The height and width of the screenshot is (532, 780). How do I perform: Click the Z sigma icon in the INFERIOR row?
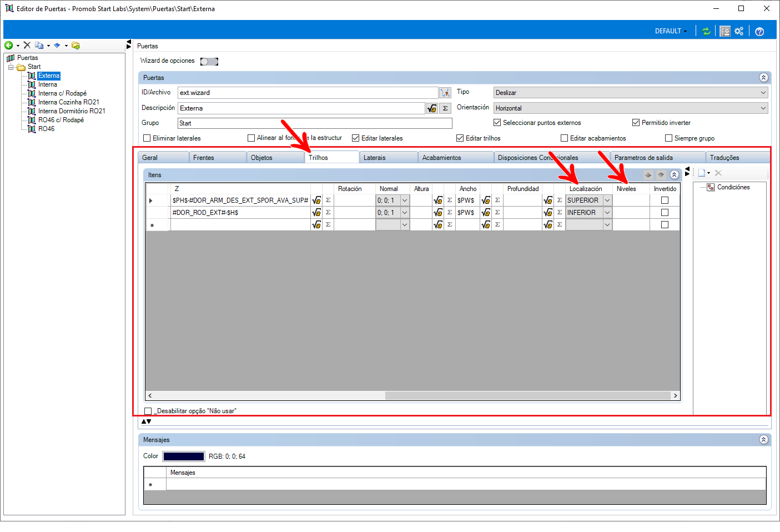click(x=328, y=213)
